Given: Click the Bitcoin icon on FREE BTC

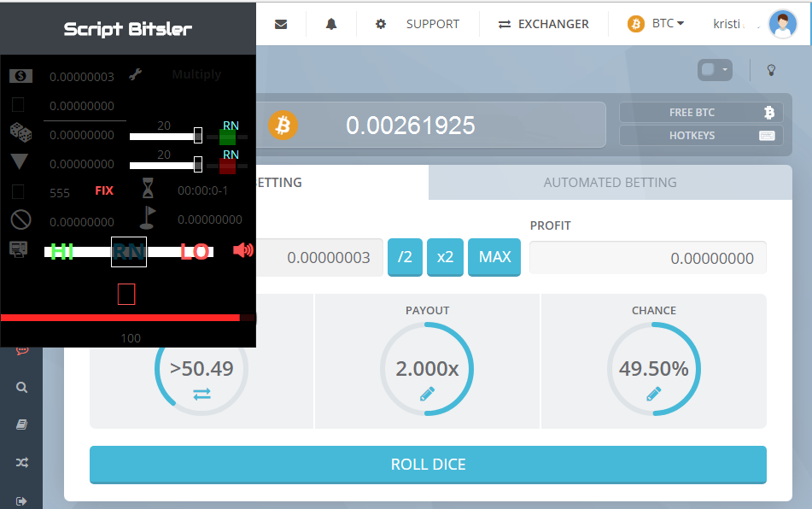Looking at the screenshot, I should [769, 113].
